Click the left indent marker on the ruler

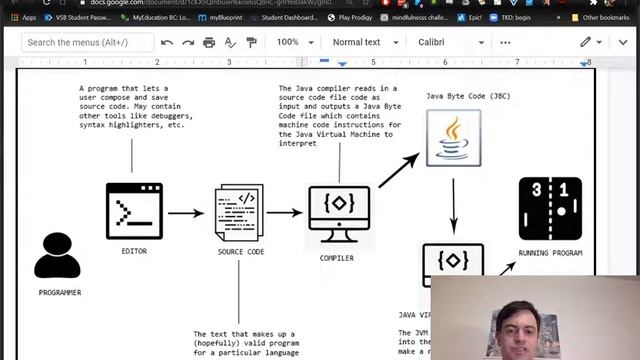point(342,64)
